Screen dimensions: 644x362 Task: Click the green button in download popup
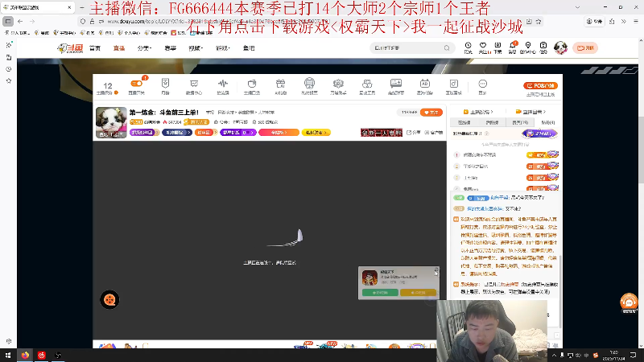pos(380,293)
